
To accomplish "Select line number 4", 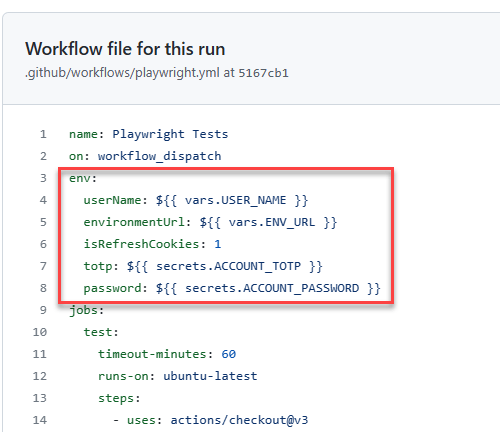I will click(x=43, y=200).
